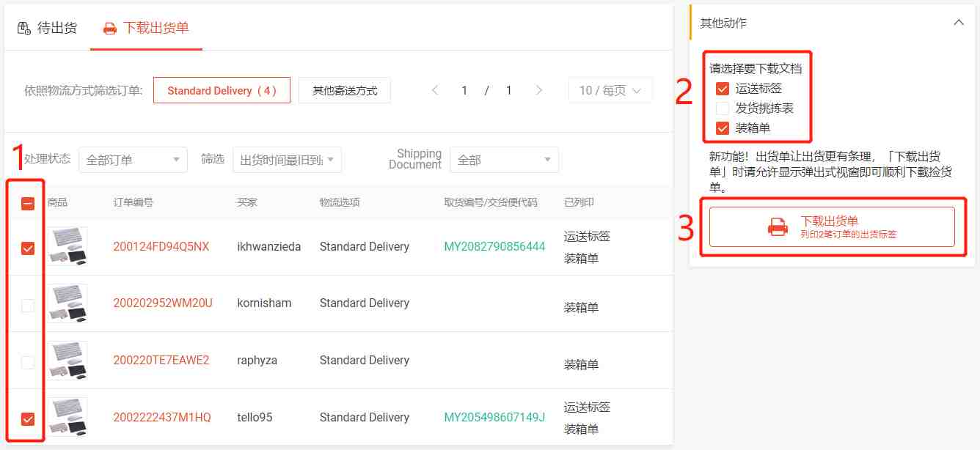The width and height of the screenshot is (980, 450).
Task: Go to previous page arrow
Action: pos(435,91)
